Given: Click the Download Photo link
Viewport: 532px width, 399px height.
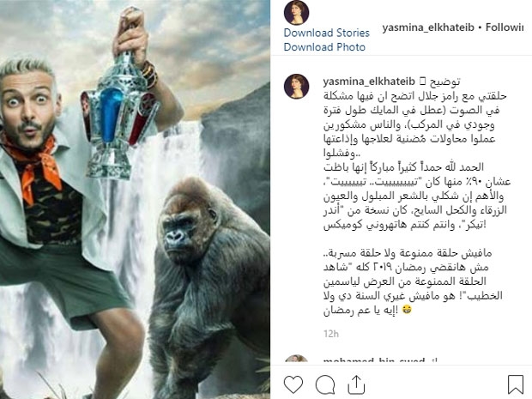Looking at the screenshot, I should (324, 47).
